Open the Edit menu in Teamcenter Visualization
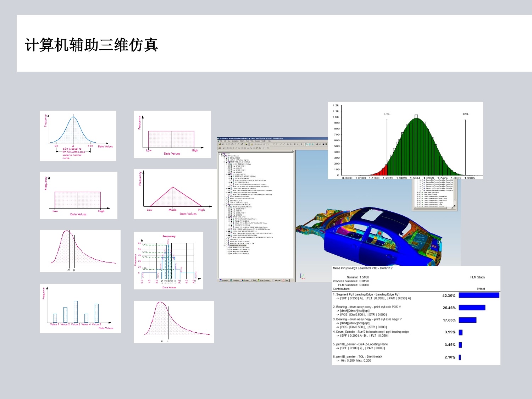This screenshot has width=532, height=399. coord(225,141)
